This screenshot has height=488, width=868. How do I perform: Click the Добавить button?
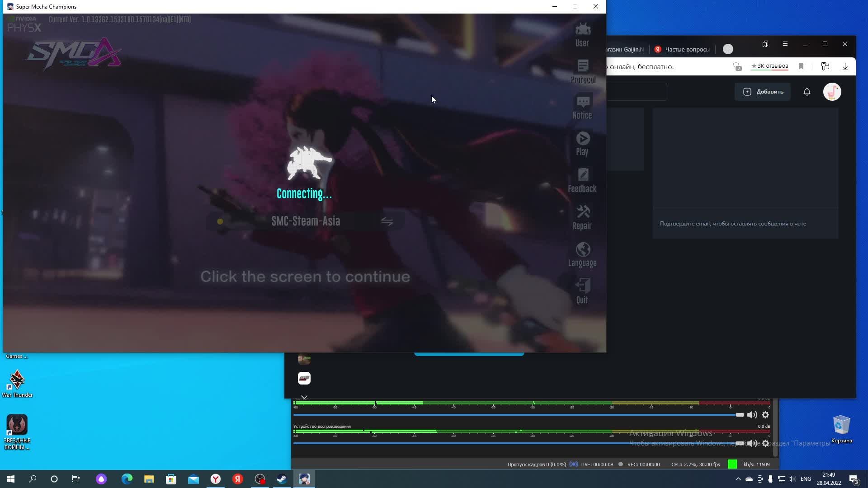point(763,92)
